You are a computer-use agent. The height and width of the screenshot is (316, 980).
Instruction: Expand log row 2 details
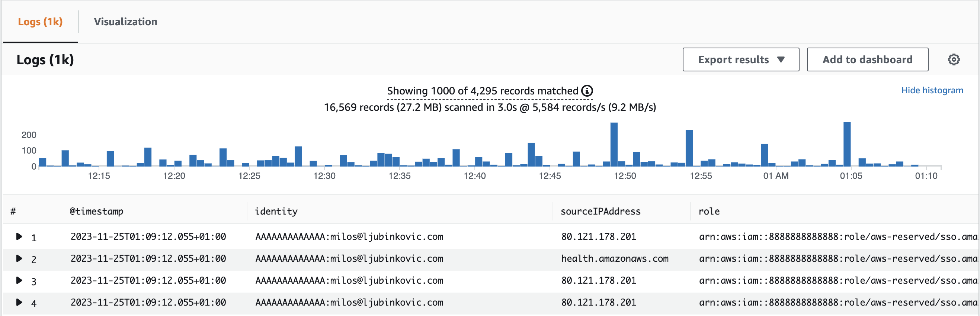point(19,259)
